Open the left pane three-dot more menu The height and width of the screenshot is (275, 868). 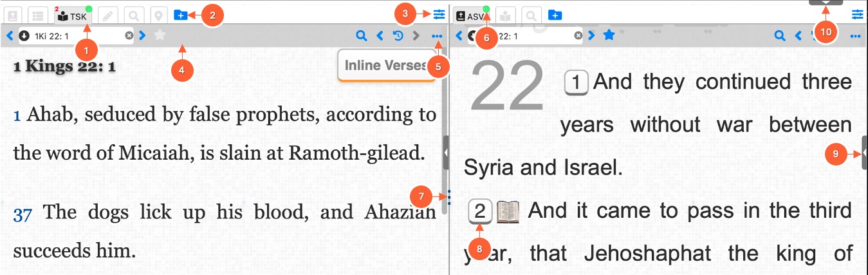438,36
